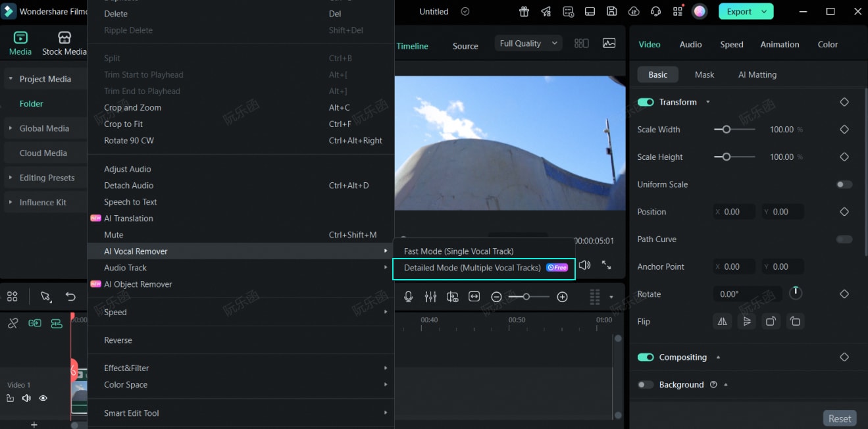Enable the Path Curve toggle
Image resolution: width=868 pixels, height=429 pixels.
(843, 239)
